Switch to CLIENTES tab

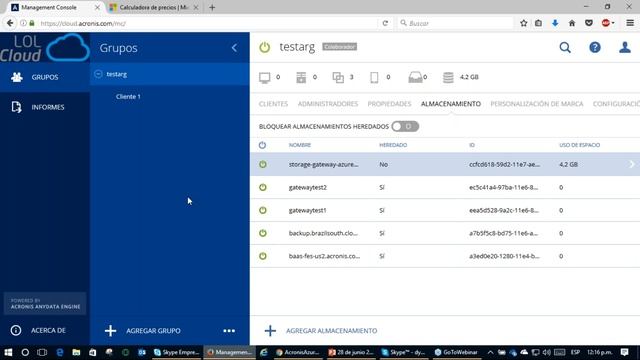click(273, 104)
